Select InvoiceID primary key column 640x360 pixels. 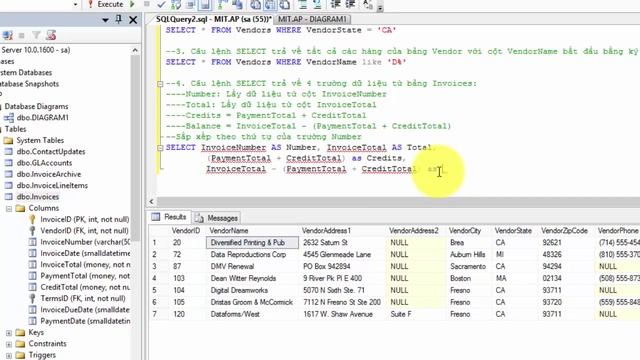pyautogui.click(x=84, y=220)
